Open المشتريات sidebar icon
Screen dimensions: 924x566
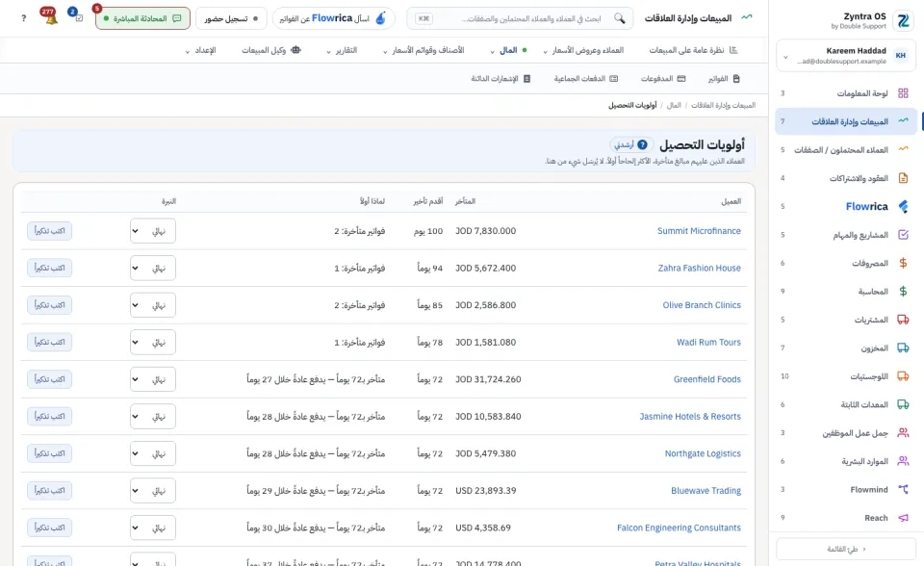(x=903, y=320)
